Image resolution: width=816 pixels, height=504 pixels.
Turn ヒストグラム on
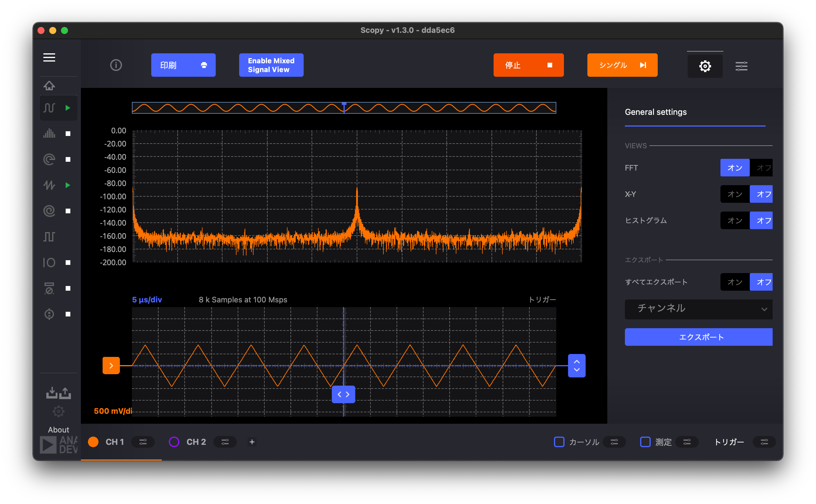[735, 220]
